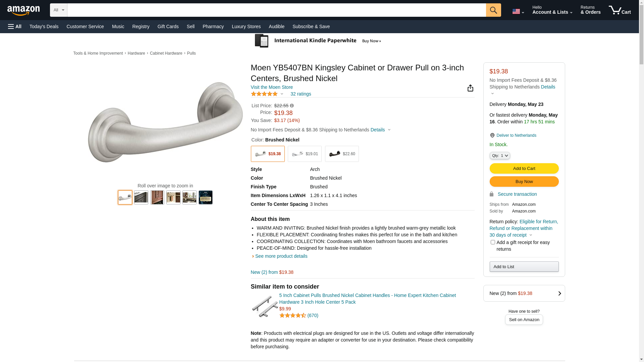The width and height of the screenshot is (644, 362).
Task: Click the Deliver to Netherlands location link
Action: click(x=516, y=135)
